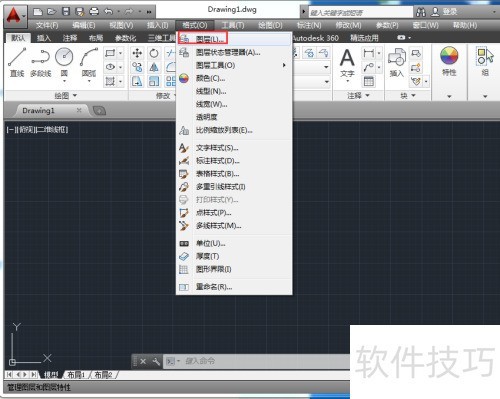Click the search binoculars icon
Viewport: 500px width, 399px height.
click(421, 12)
